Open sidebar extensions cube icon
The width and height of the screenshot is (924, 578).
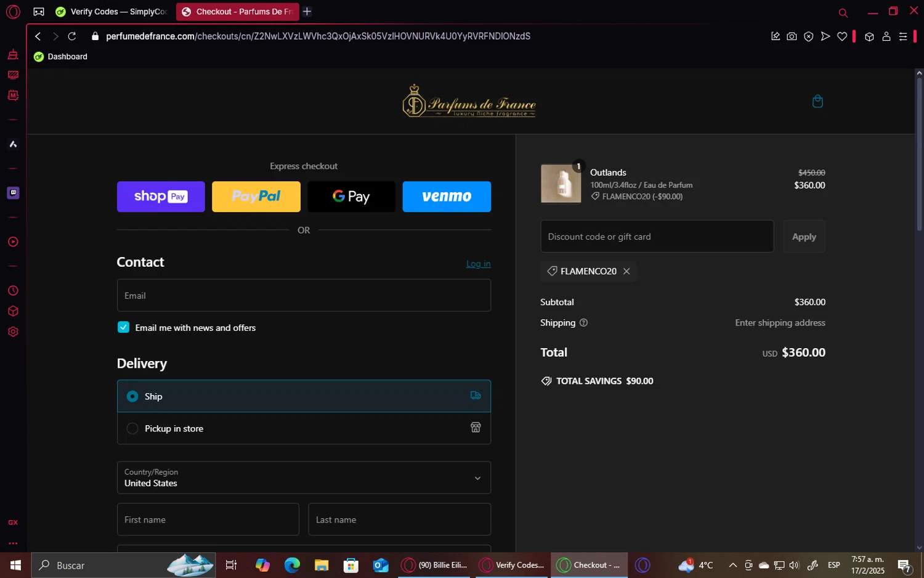[x=13, y=311]
